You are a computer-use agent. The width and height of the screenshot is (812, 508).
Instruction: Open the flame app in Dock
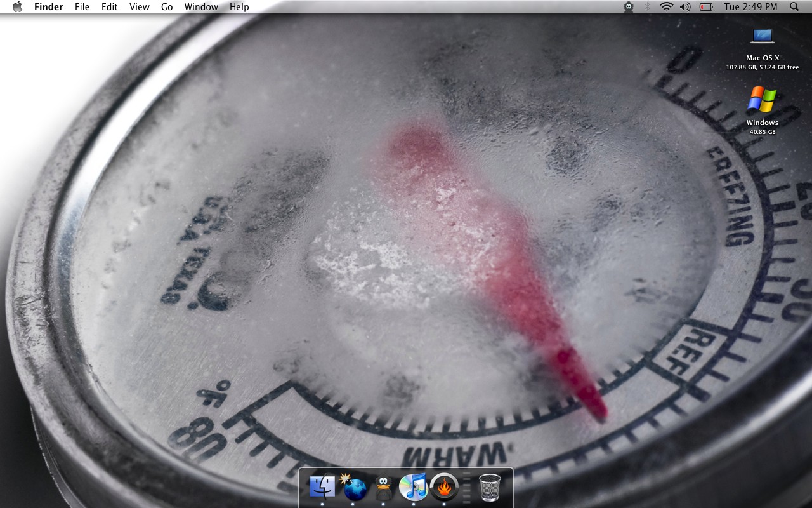(x=444, y=487)
